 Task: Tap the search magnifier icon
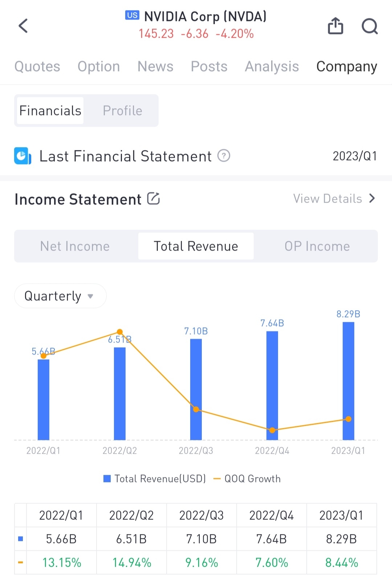pyautogui.click(x=369, y=26)
